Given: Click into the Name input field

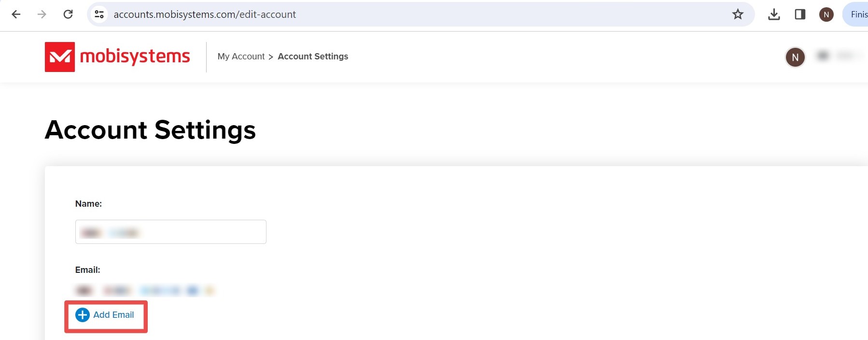Looking at the screenshot, I should (170, 232).
